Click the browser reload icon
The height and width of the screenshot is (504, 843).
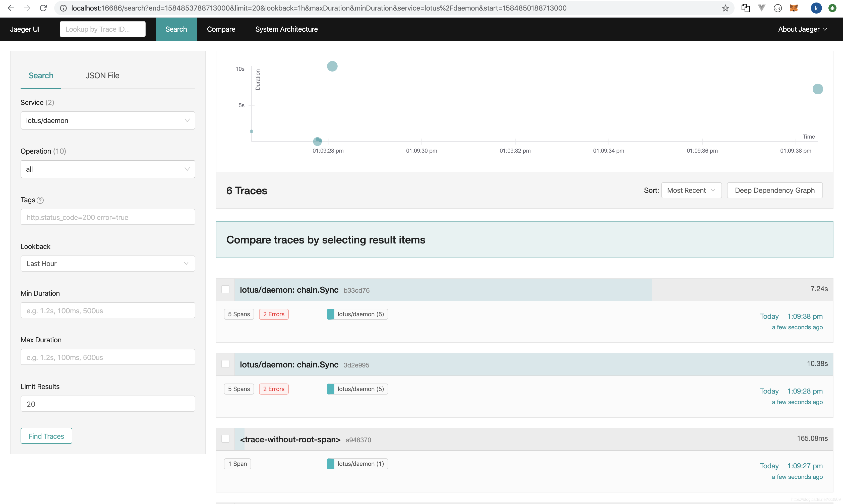(43, 8)
